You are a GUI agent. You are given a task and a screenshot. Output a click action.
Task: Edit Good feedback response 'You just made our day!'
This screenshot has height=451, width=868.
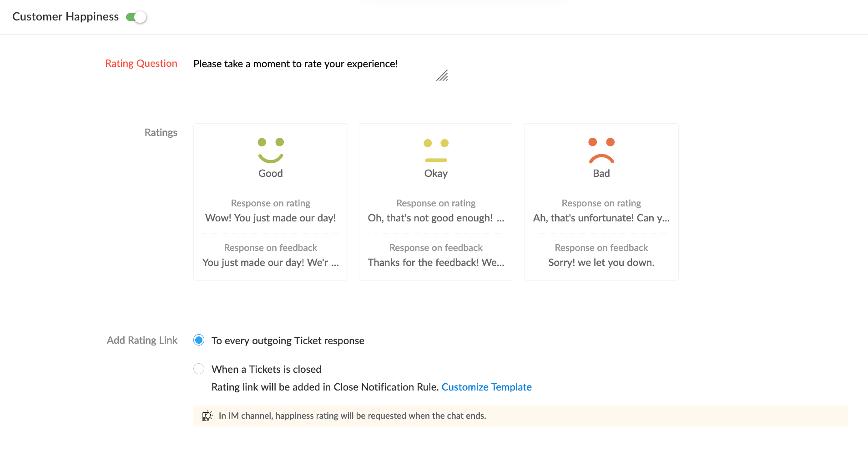[271, 262]
